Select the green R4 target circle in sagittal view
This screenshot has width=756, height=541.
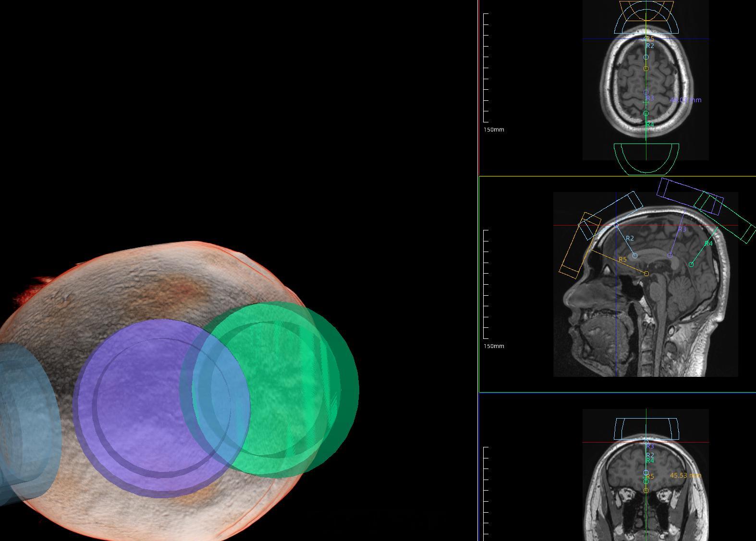[x=691, y=264]
